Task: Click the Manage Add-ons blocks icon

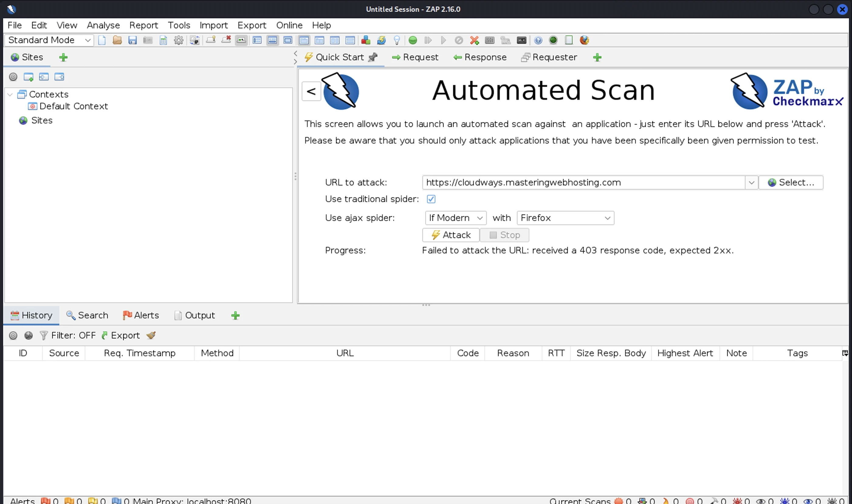Action: point(366,40)
